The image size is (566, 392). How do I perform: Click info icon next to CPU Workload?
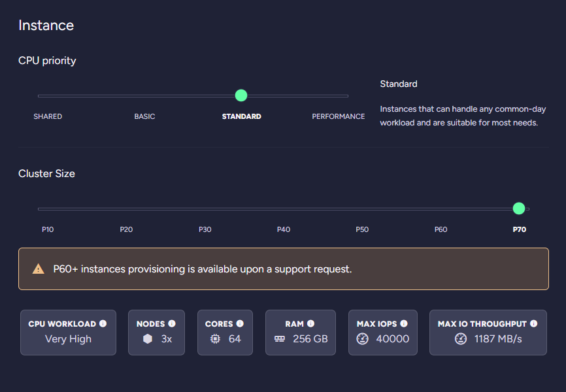(103, 323)
